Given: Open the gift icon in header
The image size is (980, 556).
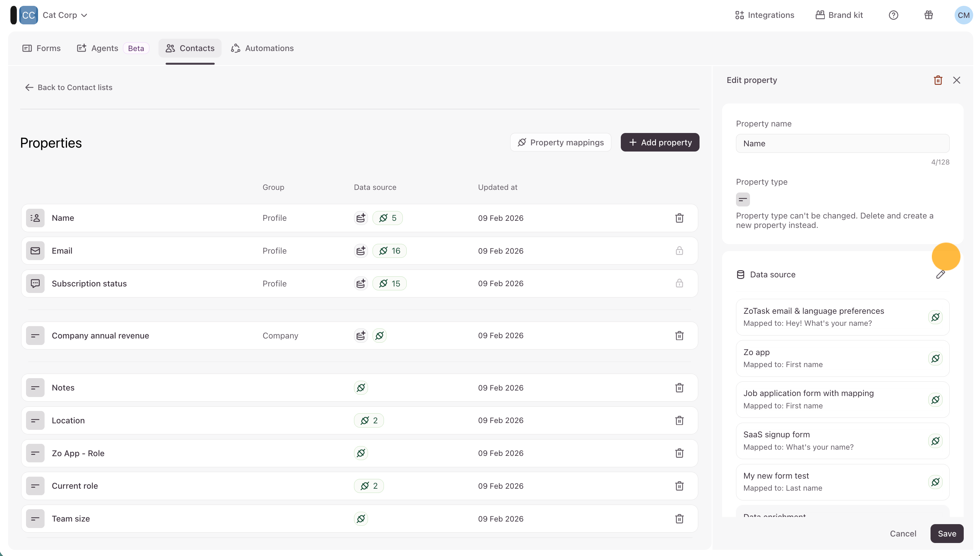Looking at the screenshot, I should coord(928,15).
